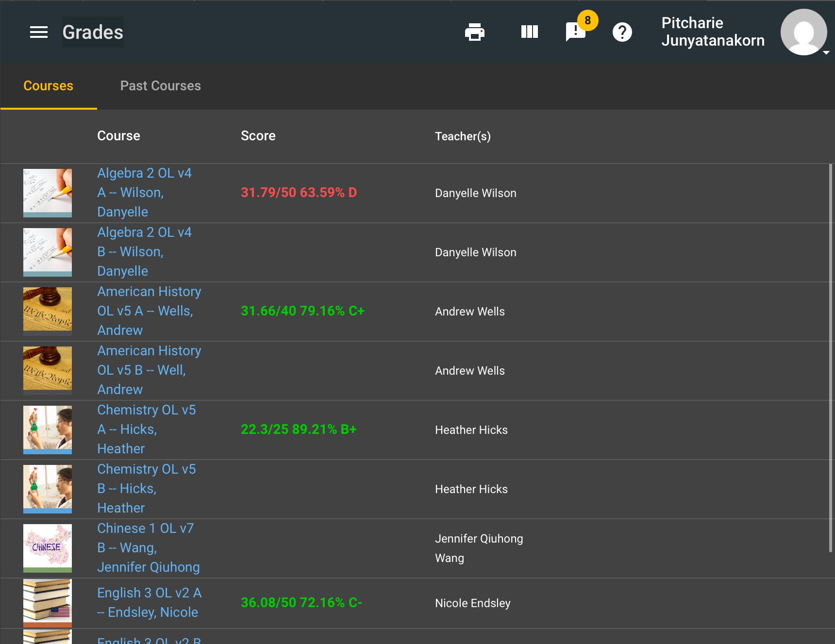Screen dimensions: 835x644
Task: Open the hamburger navigation menu
Action: tap(39, 32)
